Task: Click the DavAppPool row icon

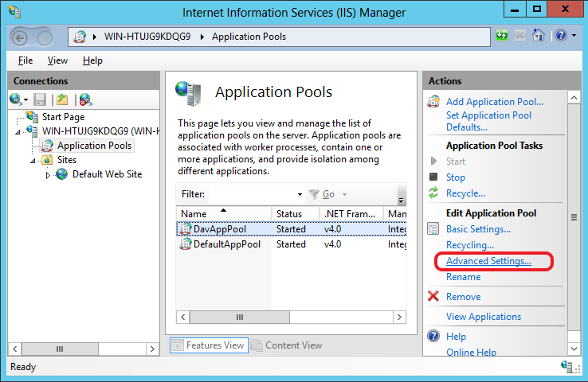Action: pyautogui.click(x=186, y=229)
